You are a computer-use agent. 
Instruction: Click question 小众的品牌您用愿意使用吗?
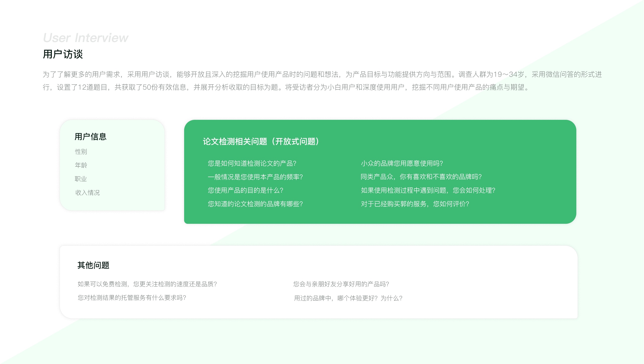(x=402, y=163)
